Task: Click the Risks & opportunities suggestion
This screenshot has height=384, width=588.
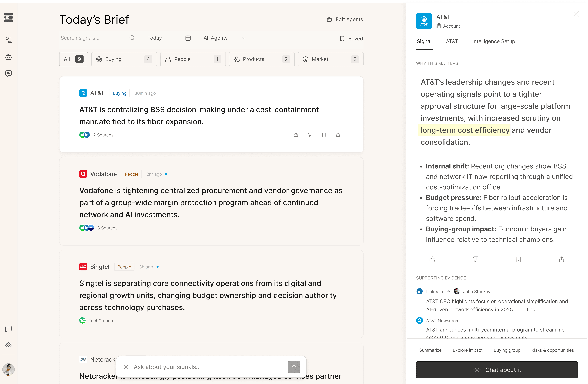Action: click(552, 350)
